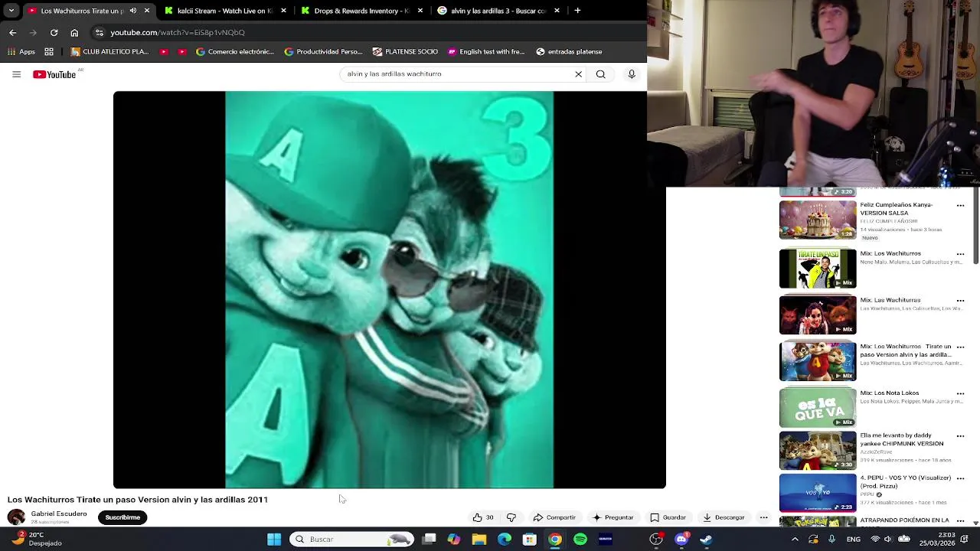Open Microsoft Store from the taskbar

tap(530, 540)
